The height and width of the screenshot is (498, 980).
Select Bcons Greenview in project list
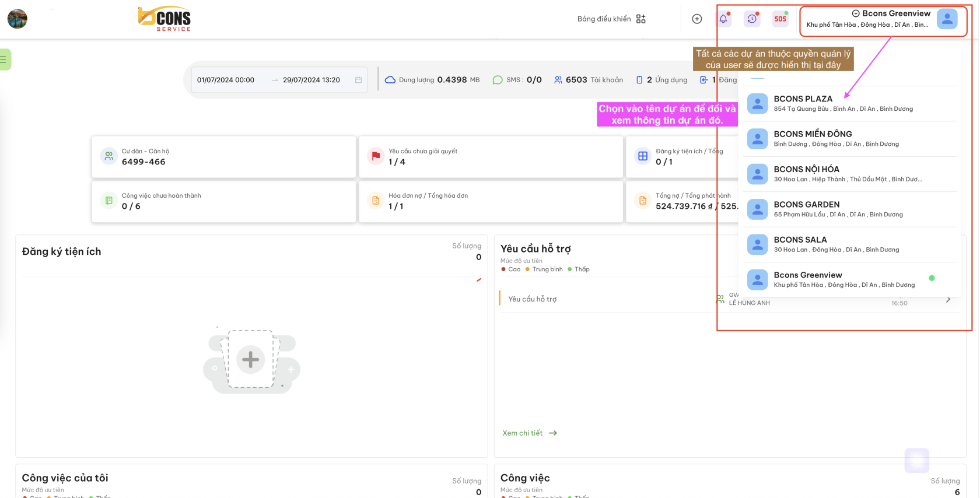850,280
